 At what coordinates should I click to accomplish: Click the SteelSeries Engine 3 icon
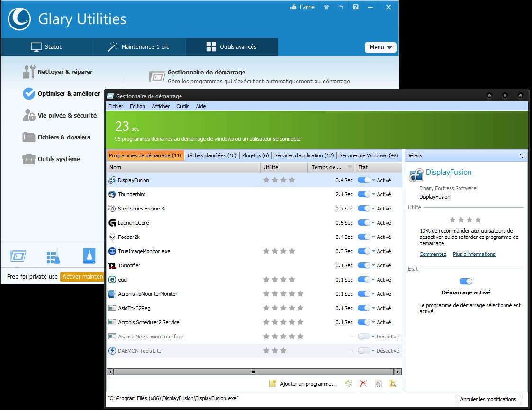coord(112,209)
